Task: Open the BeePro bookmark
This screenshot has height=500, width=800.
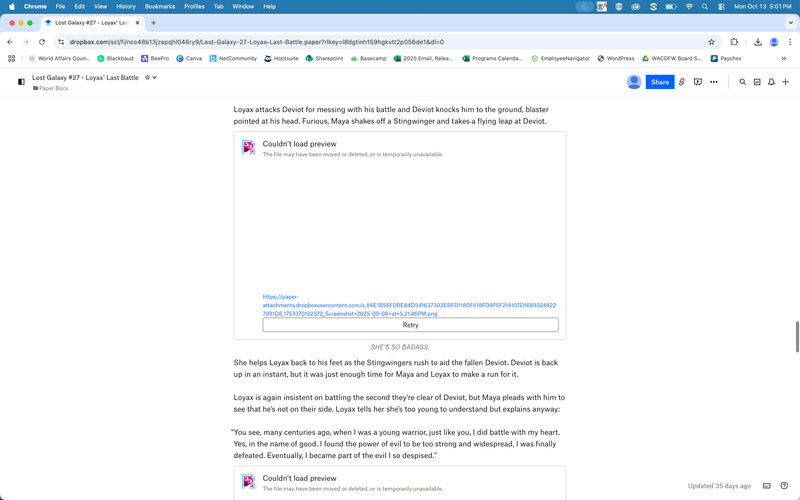Action: coord(155,58)
